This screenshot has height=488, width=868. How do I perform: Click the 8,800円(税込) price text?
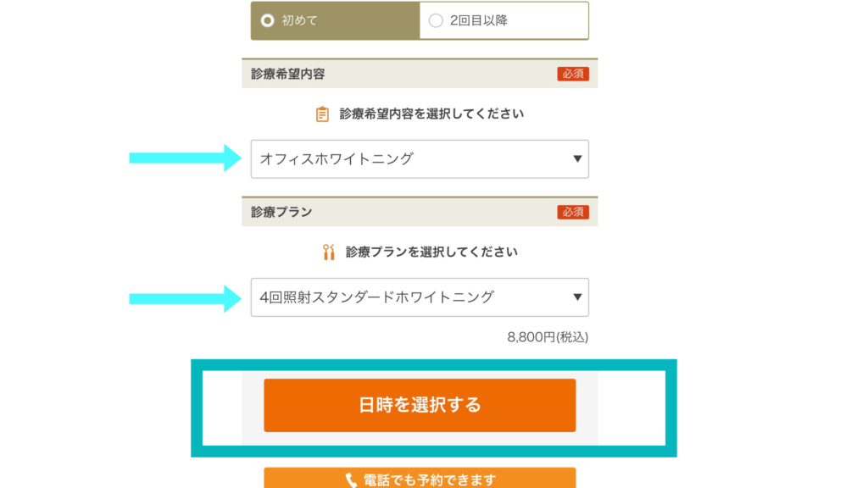[x=548, y=337]
